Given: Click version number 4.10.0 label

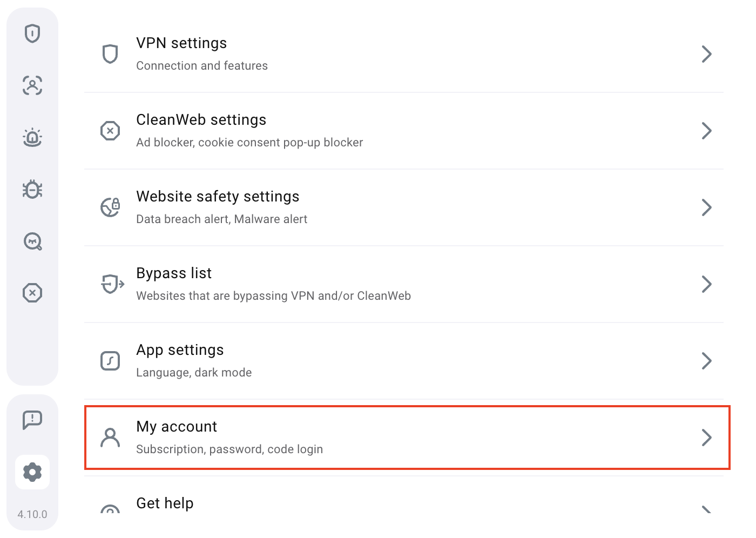Looking at the screenshot, I should coord(32,514).
